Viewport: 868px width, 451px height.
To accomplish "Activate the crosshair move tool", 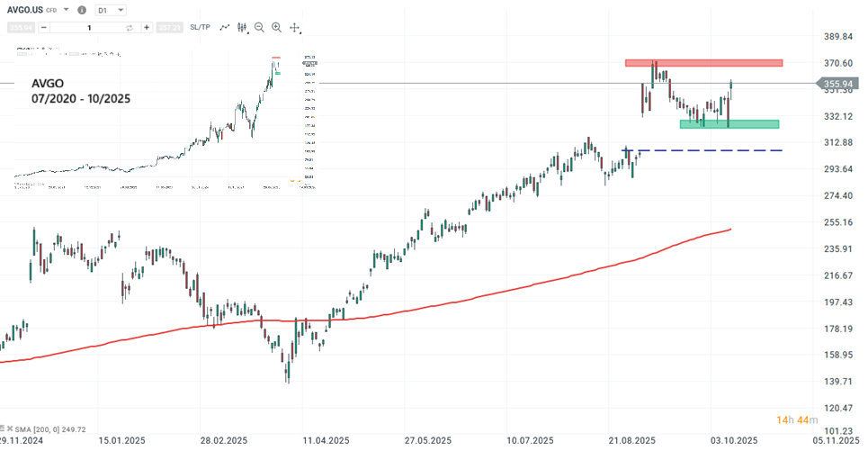I will click(295, 28).
